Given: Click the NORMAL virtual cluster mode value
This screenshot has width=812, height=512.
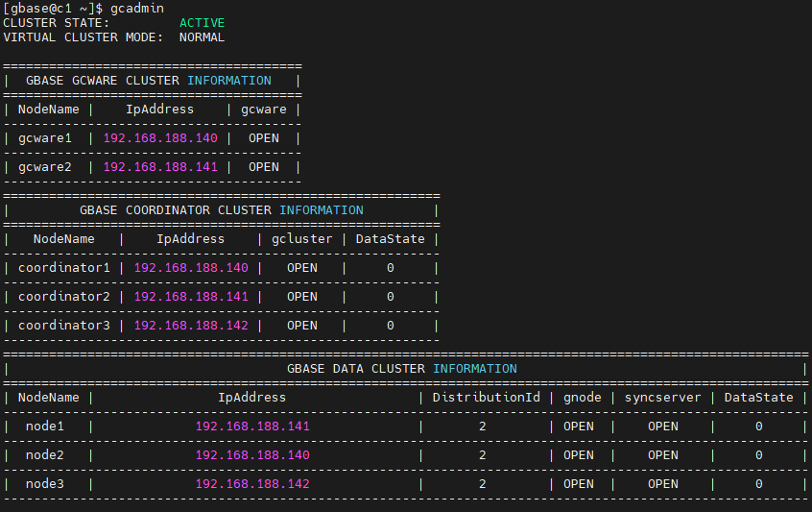Looking at the screenshot, I should pyautogui.click(x=202, y=37).
